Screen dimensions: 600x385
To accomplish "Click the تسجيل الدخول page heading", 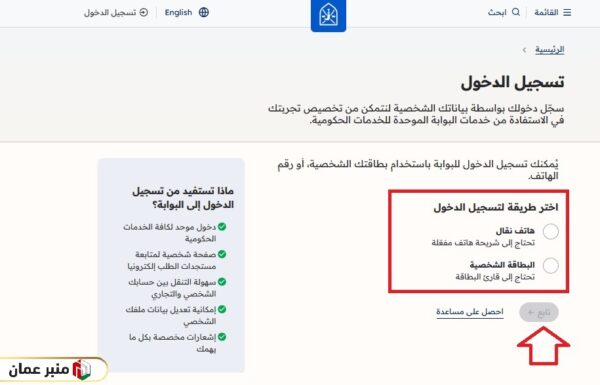I will 512,82.
